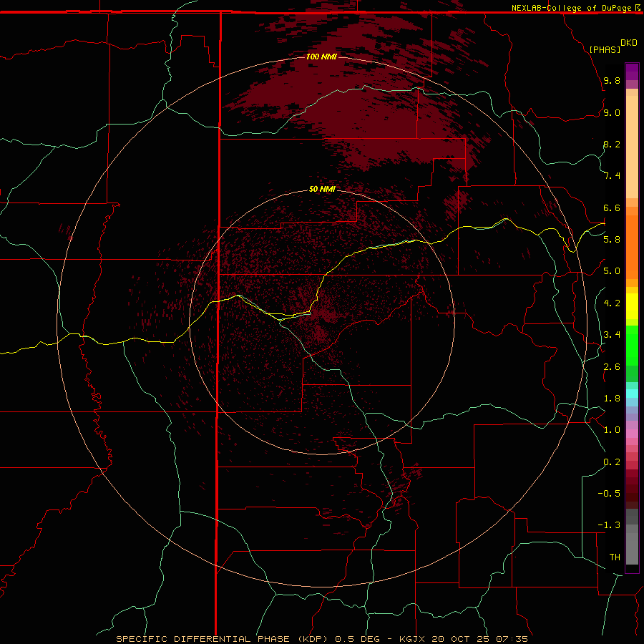Image resolution: width=644 pixels, height=644 pixels.
Task: Click the 1.0 value on the color scale
Action: coord(612,429)
